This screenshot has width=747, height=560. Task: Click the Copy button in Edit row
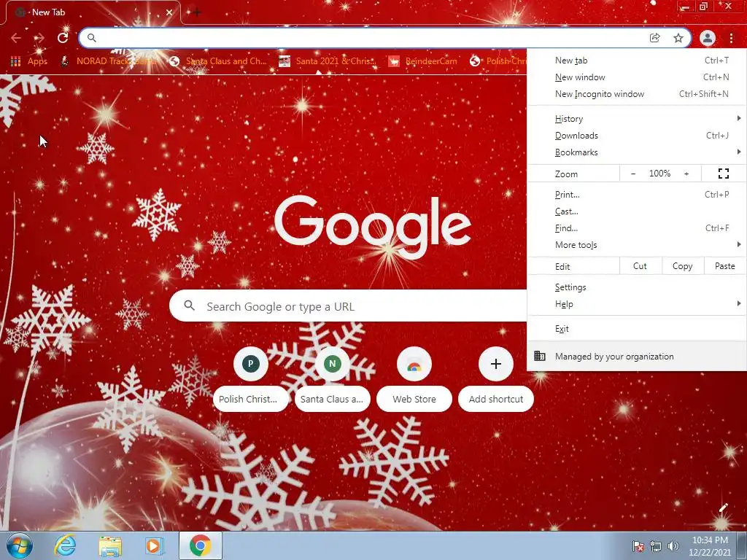(682, 266)
